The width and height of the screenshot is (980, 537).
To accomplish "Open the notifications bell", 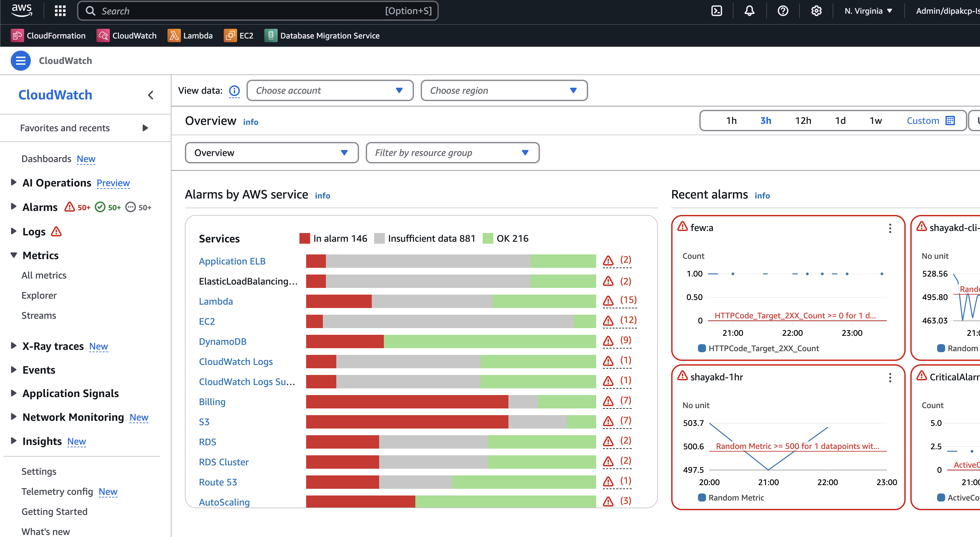I will [750, 11].
